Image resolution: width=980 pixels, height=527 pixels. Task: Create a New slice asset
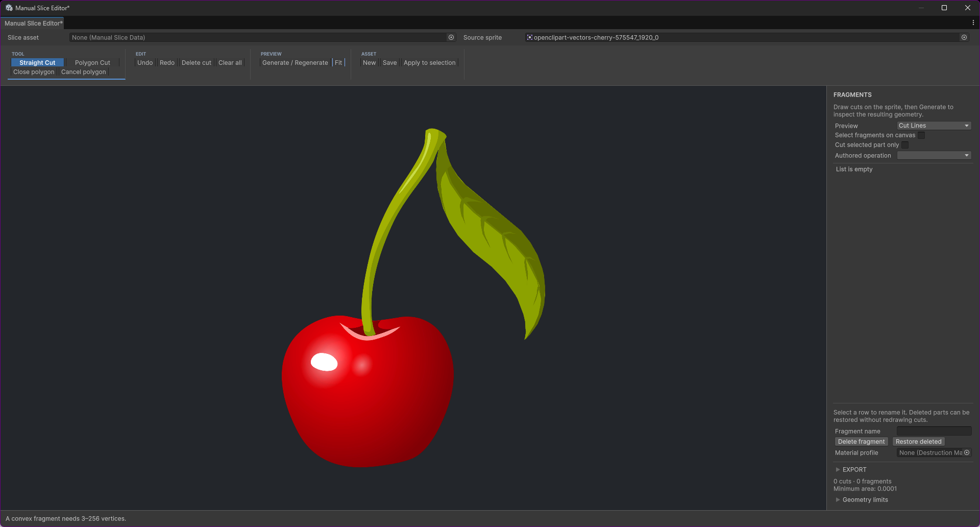click(x=369, y=62)
